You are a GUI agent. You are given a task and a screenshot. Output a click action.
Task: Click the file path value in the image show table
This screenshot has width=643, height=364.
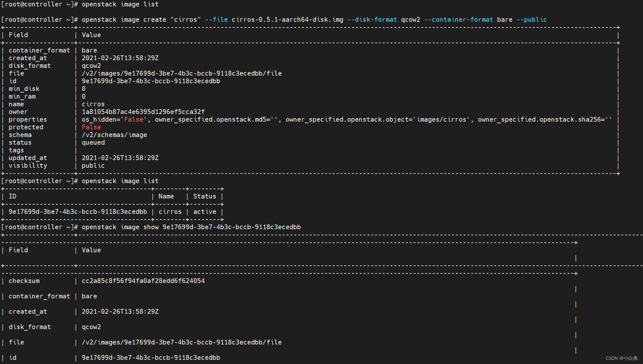[182, 343]
